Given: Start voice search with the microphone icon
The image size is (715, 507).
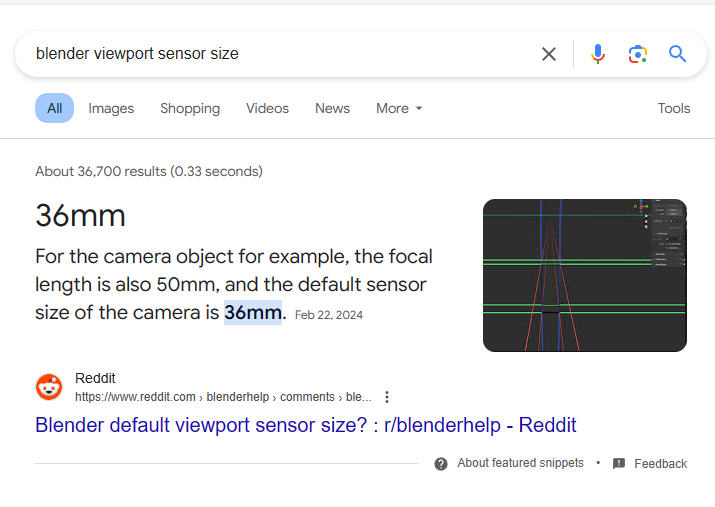Looking at the screenshot, I should [x=598, y=54].
